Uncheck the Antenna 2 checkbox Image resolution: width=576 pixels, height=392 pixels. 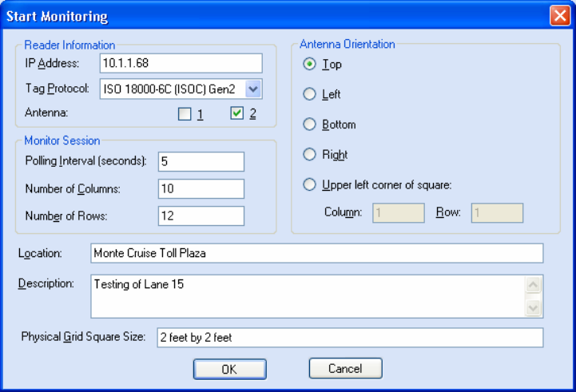(x=237, y=113)
